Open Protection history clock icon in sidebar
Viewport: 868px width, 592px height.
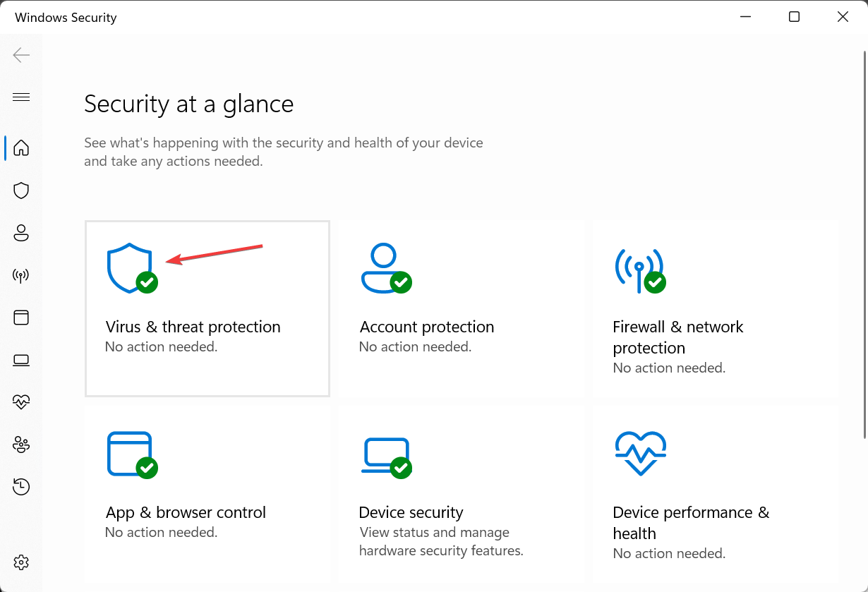21,487
